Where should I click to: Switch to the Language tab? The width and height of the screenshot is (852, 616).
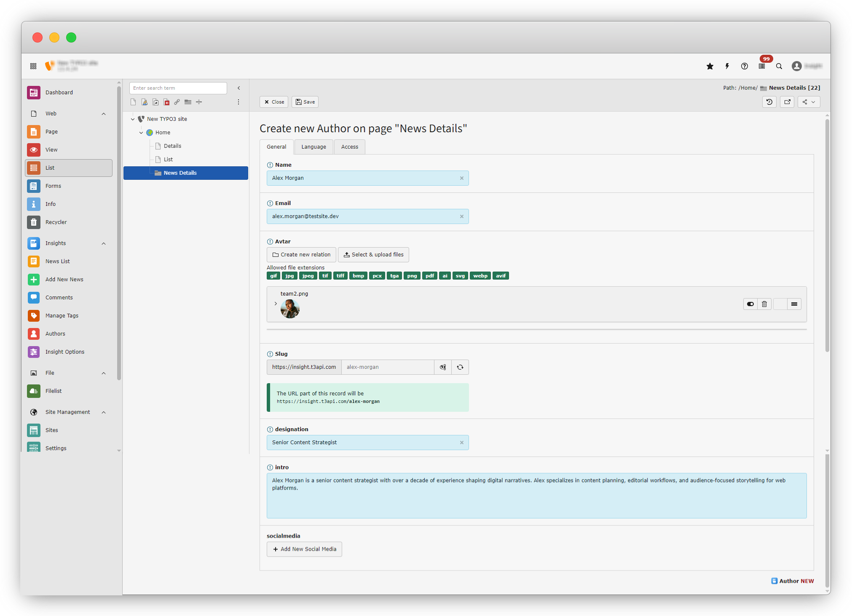coord(313,147)
